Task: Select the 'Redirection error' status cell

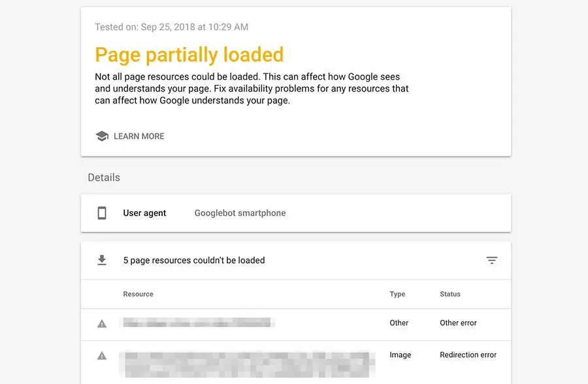Action: click(468, 355)
